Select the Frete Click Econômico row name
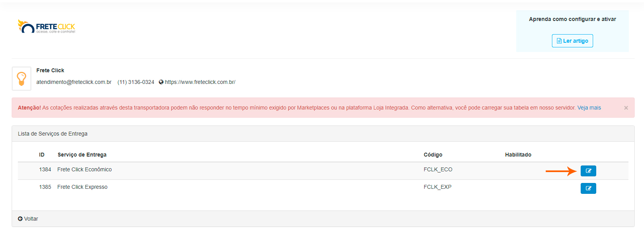 tap(84, 169)
